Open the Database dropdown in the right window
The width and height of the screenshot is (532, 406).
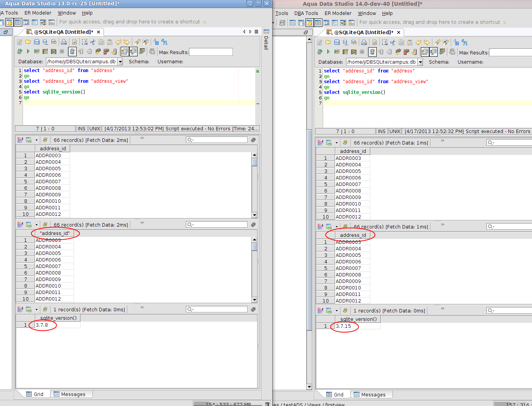tap(420, 62)
